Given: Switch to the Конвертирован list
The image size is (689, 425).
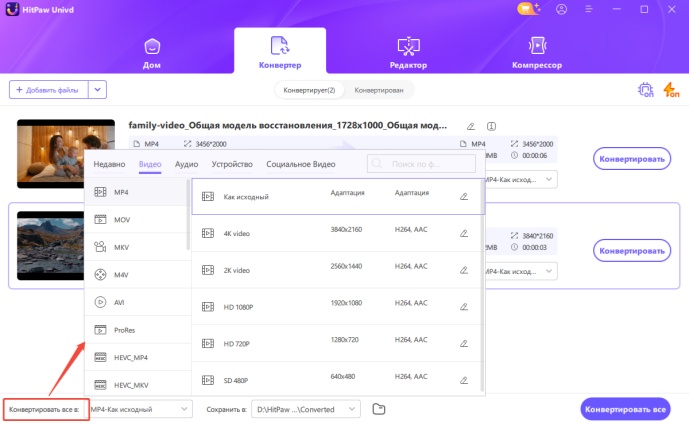Looking at the screenshot, I should 378,90.
